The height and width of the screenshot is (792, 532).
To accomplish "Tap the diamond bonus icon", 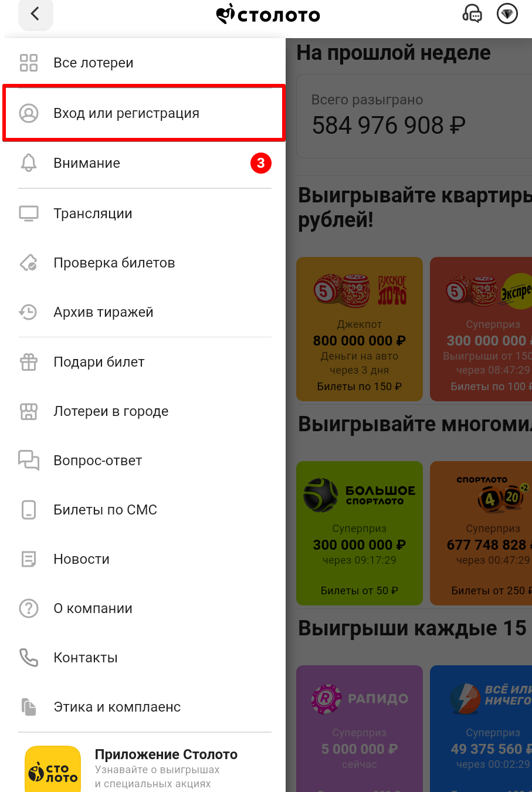I will coord(507,13).
